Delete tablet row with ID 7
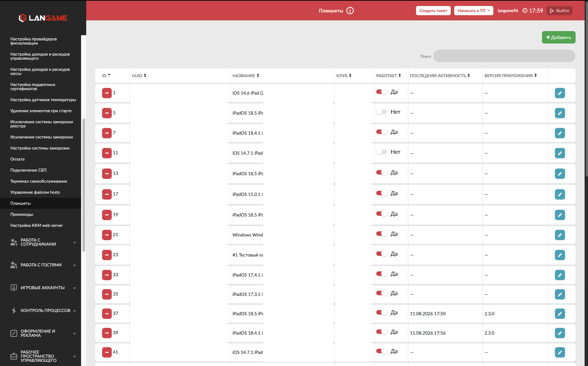Viewport: 588px width, 366px height. click(x=107, y=133)
